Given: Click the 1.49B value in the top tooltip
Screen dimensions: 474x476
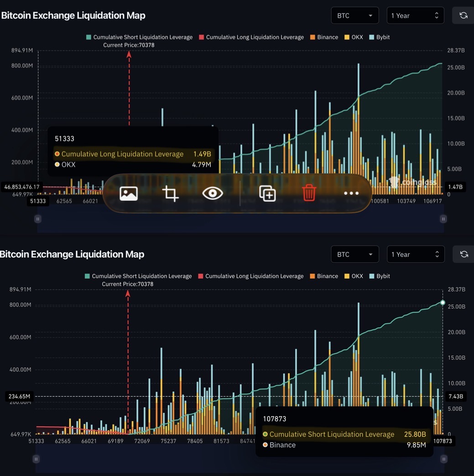Looking at the screenshot, I should click(x=202, y=154).
